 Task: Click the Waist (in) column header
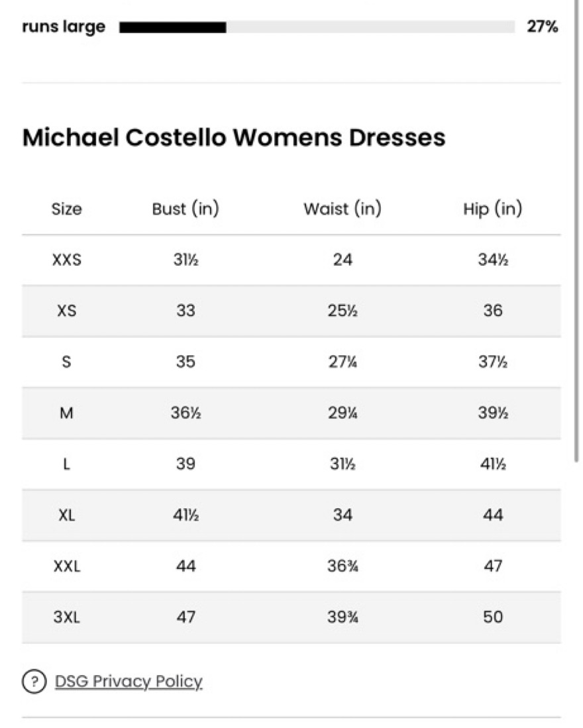[x=343, y=209]
